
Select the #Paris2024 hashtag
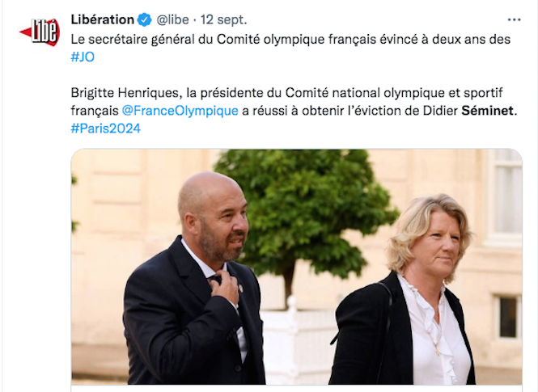[x=106, y=129]
